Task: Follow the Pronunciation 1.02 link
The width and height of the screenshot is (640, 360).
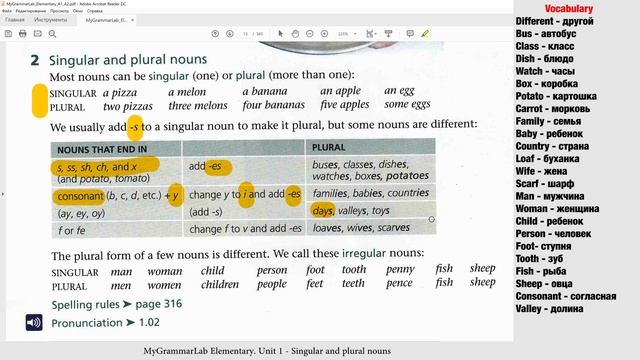Action: (x=105, y=322)
